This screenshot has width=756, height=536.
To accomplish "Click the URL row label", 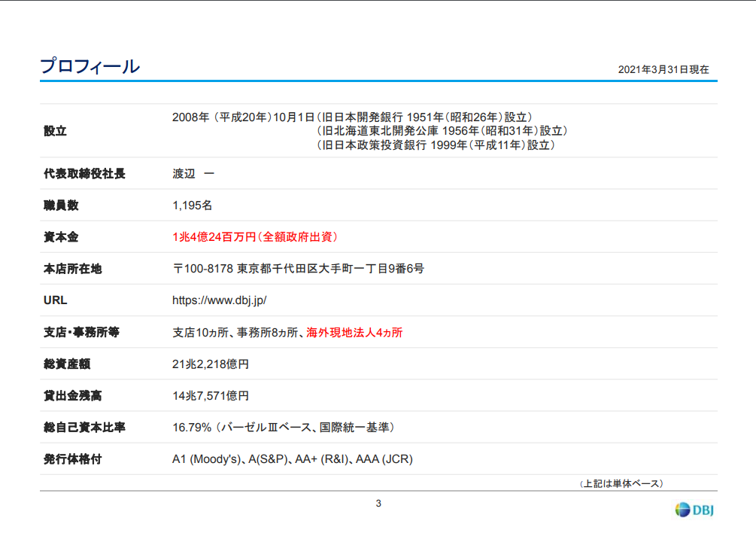I will (55, 300).
